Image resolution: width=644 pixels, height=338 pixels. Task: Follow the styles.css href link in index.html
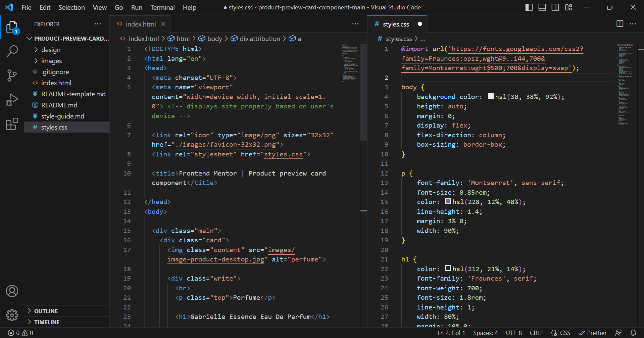click(284, 154)
